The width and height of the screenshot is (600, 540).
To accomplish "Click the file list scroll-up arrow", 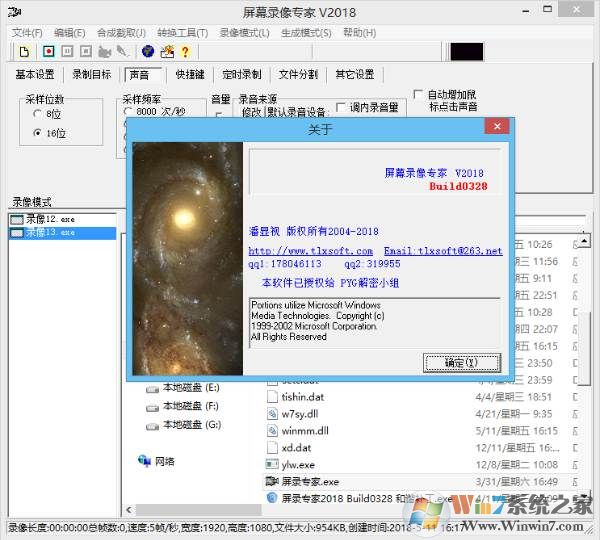I will pos(584,241).
